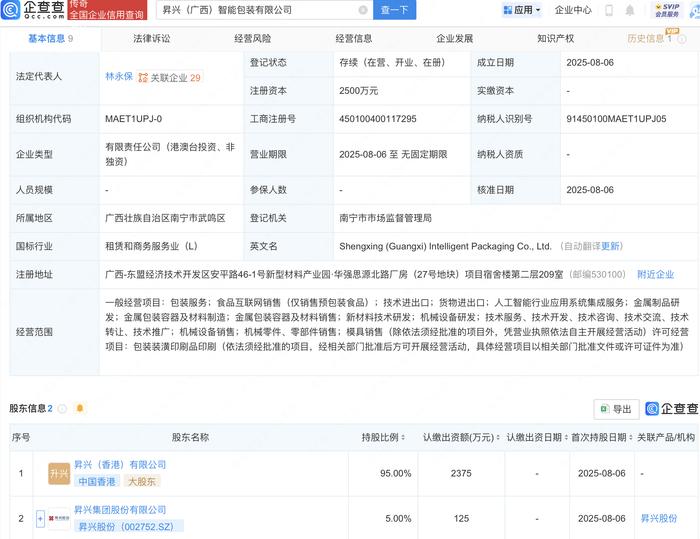Screen dimensions: 700x539
Task: Open 附近企业 link by address
Action: point(655,274)
